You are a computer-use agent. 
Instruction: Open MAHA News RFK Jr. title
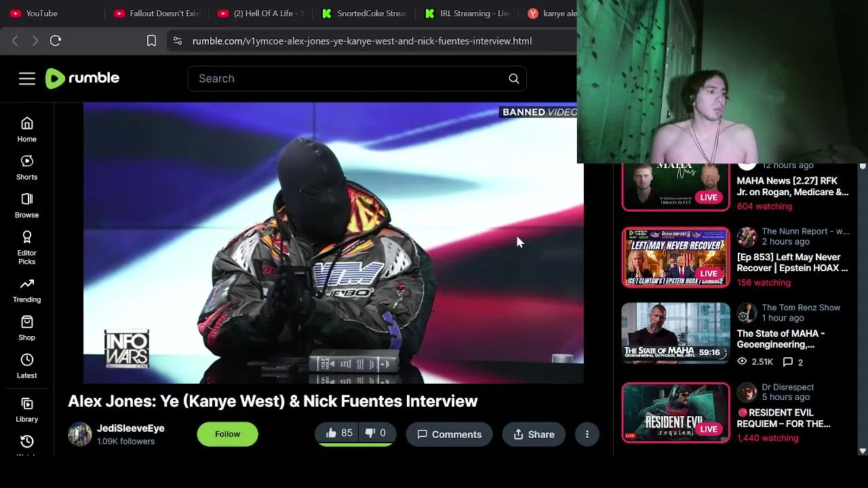(x=793, y=186)
